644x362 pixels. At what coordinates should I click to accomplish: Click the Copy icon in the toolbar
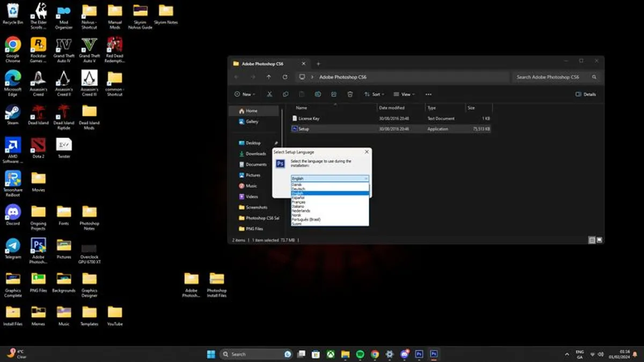(x=286, y=94)
